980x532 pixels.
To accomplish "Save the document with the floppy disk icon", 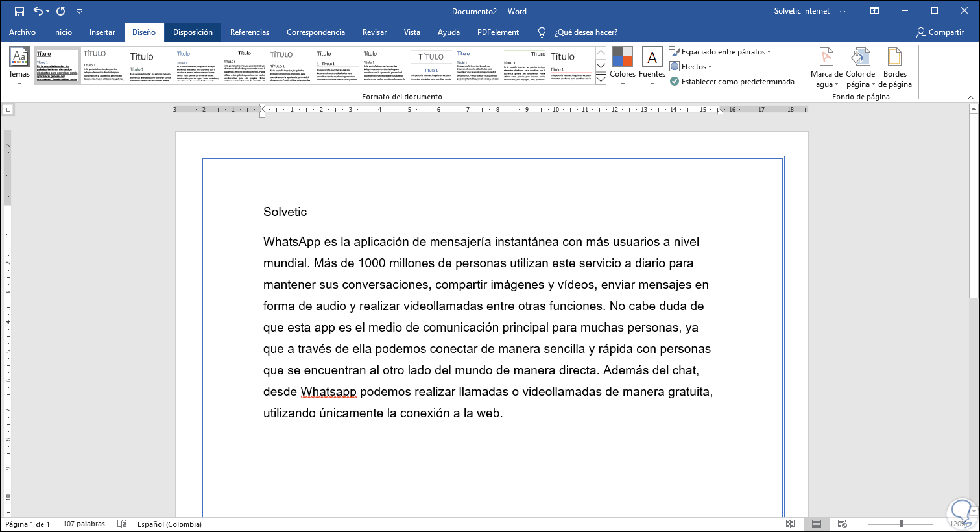I will coord(19,11).
